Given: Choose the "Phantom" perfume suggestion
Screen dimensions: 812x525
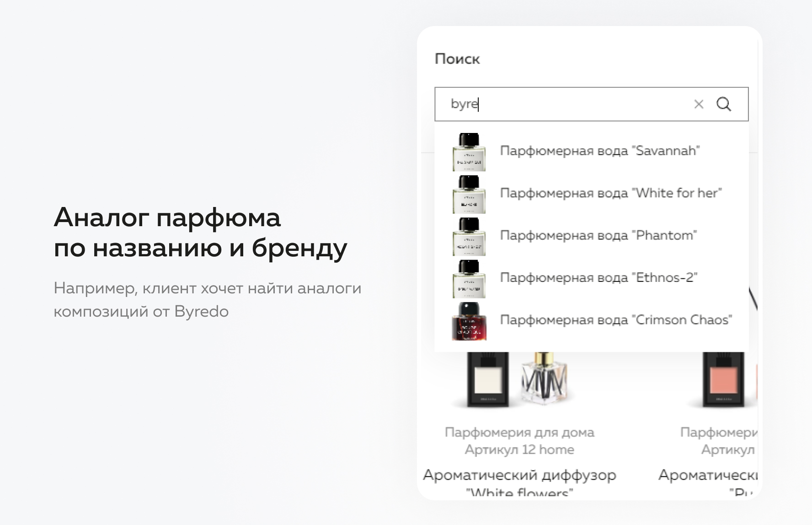Looking at the screenshot, I should (598, 235).
